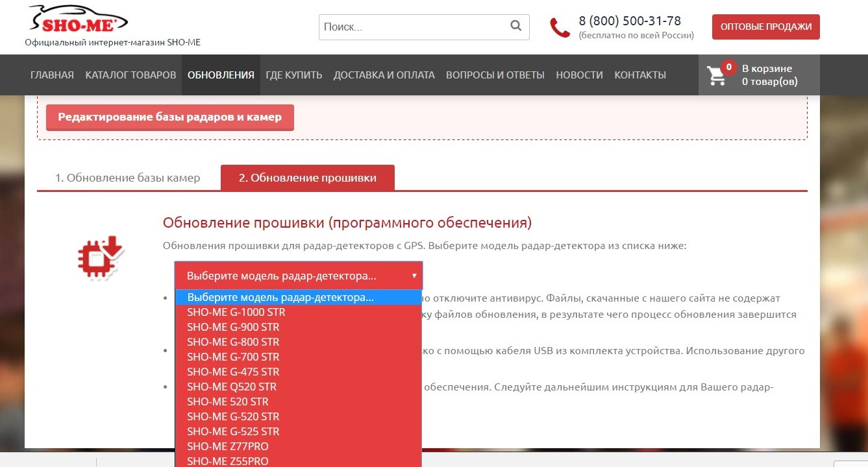Click the firmware chip download icon

(x=101, y=258)
